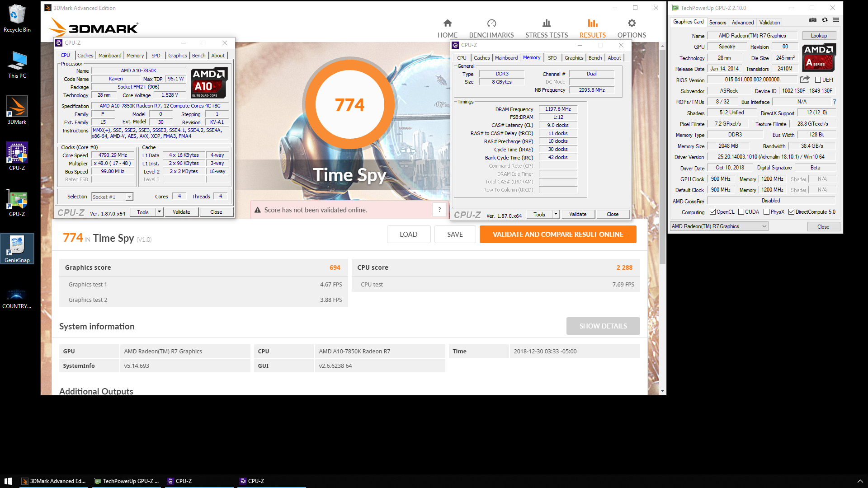The width and height of the screenshot is (868, 488).
Task: Open the Advanced tab in GPU-Z
Action: pyautogui.click(x=743, y=23)
